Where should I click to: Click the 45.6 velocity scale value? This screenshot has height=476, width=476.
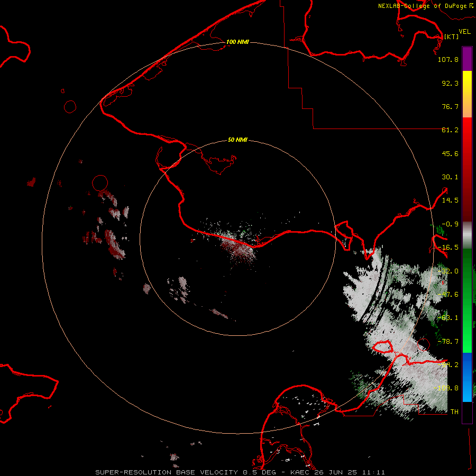coord(450,153)
